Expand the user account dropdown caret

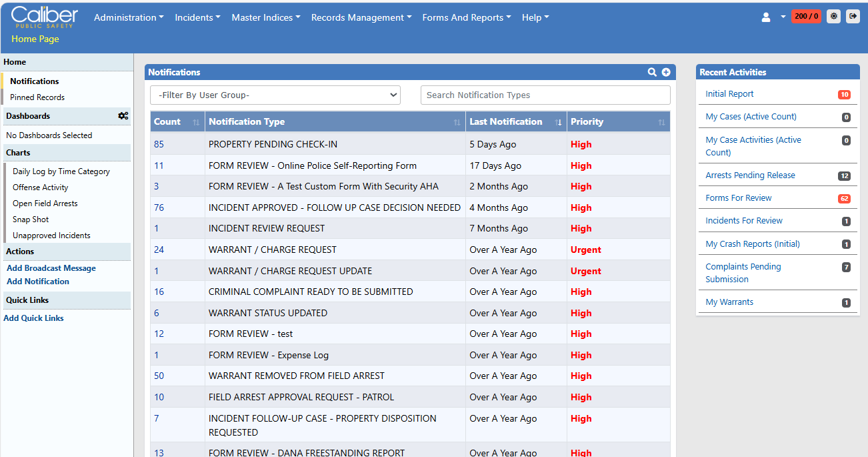[783, 17]
